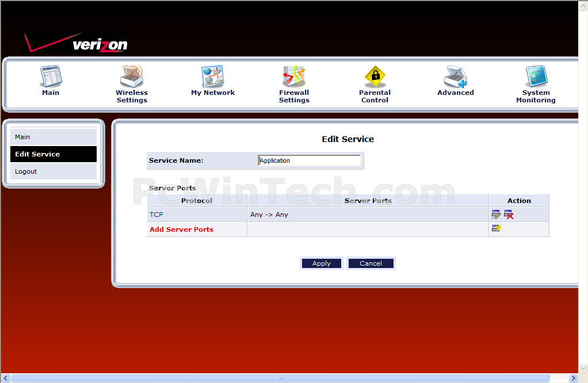Select Main in the left sidebar menu

(x=54, y=137)
